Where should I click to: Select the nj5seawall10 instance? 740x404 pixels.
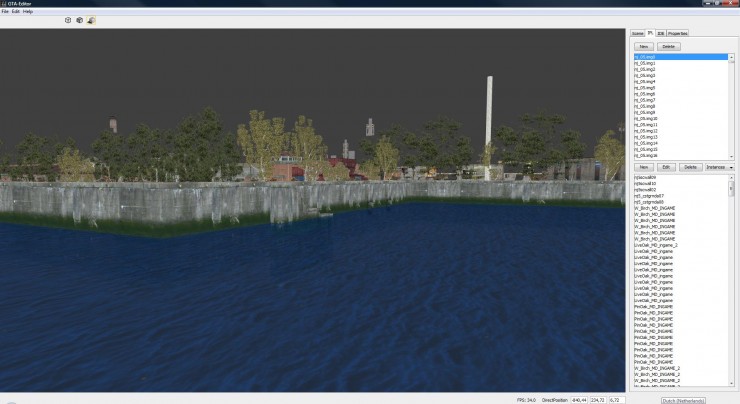pyautogui.click(x=681, y=183)
